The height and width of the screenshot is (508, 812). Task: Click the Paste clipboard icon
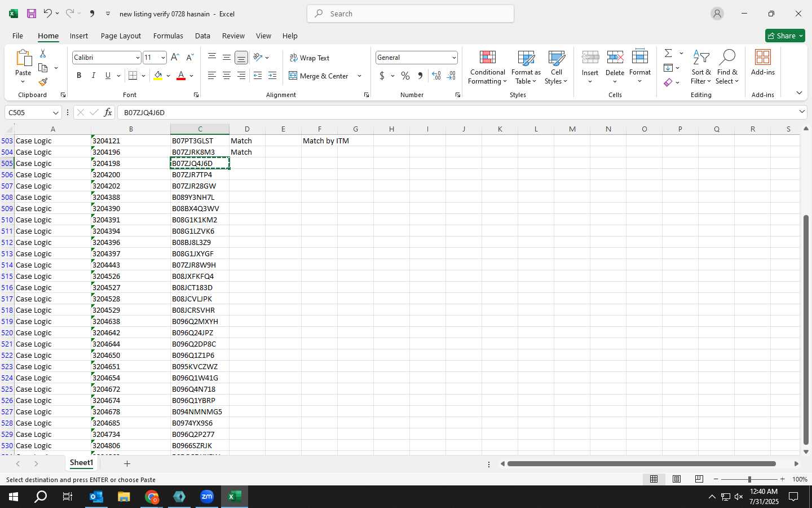point(23,58)
